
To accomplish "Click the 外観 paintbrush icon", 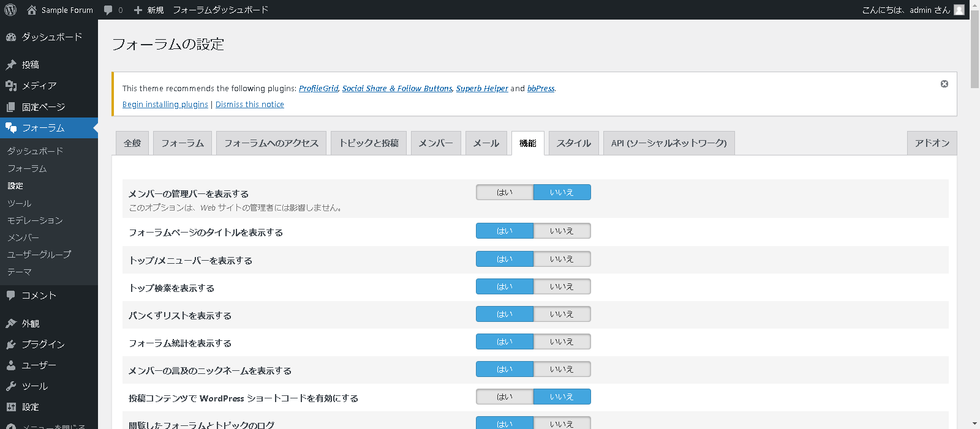I will point(11,324).
